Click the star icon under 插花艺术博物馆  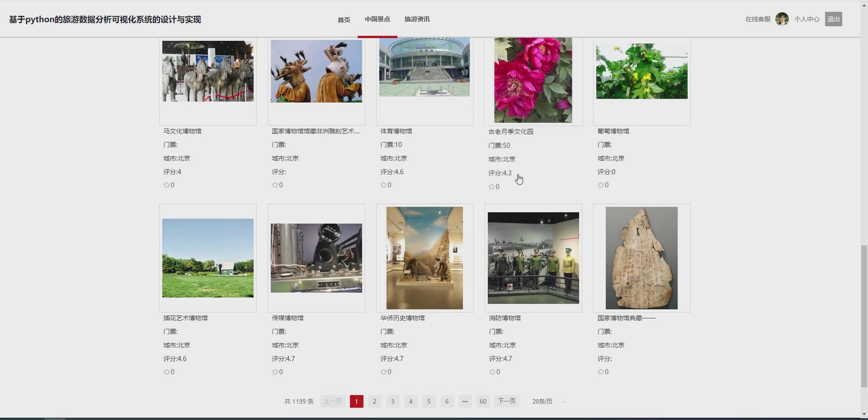[x=166, y=372]
